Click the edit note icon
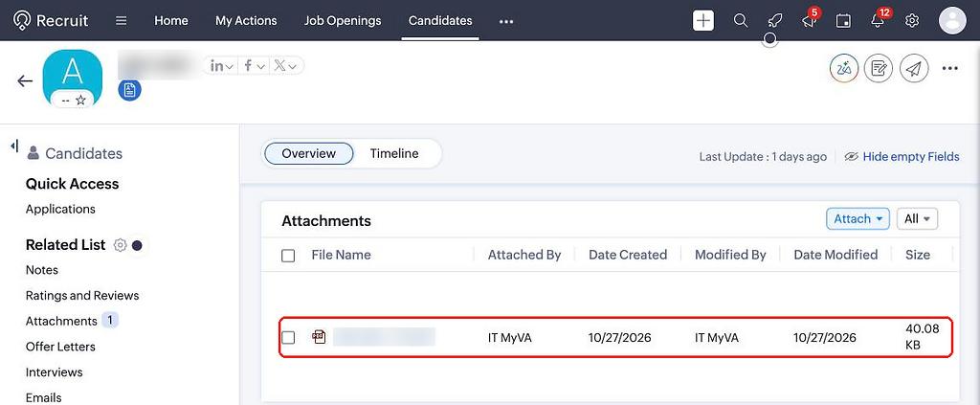 pos(879,68)
